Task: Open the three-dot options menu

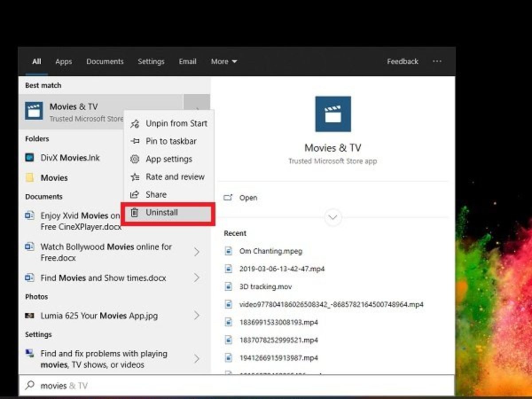Action: pos(437,62)
